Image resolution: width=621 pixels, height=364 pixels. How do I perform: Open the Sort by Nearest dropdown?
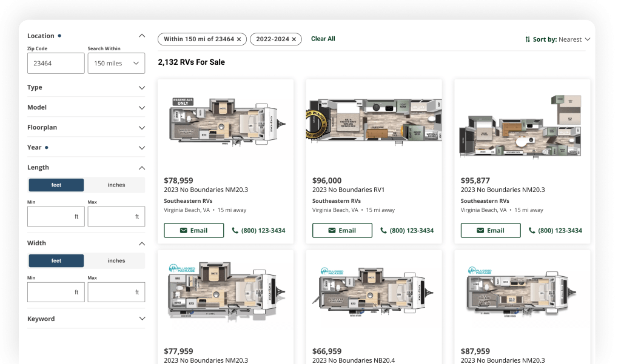click(x=558, y=39)
